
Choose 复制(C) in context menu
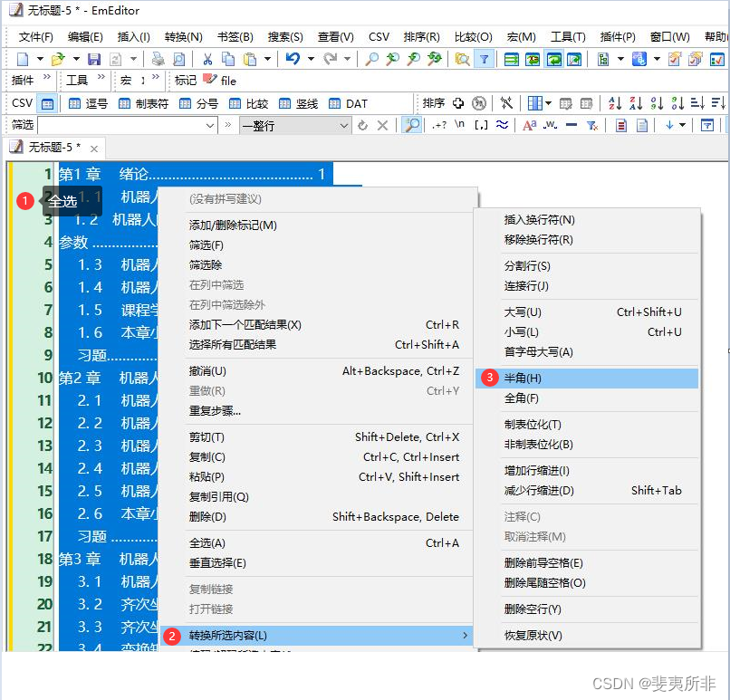[x=317, y=457]
